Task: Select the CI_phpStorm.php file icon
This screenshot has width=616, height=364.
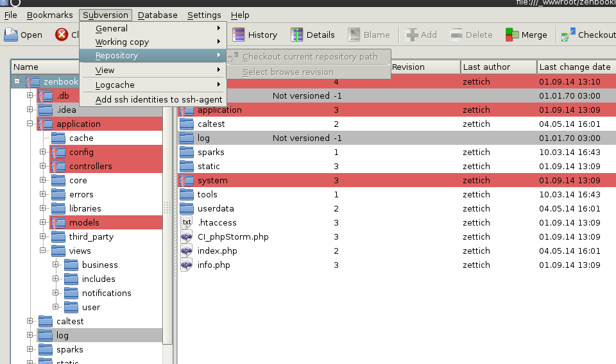Action: coord(187,236)
